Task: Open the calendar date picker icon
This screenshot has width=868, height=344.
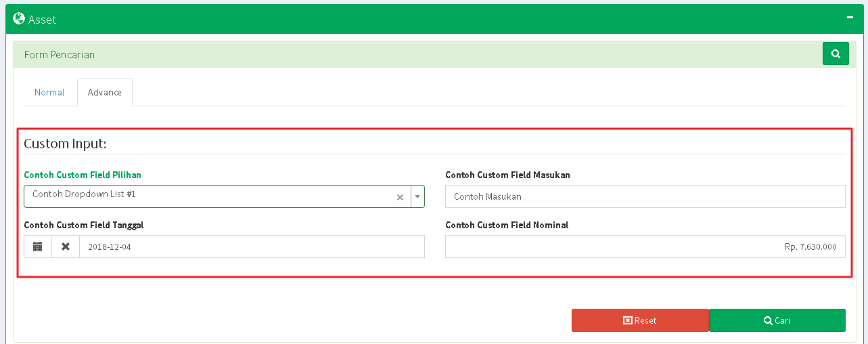Action: (x=38, y=246)
